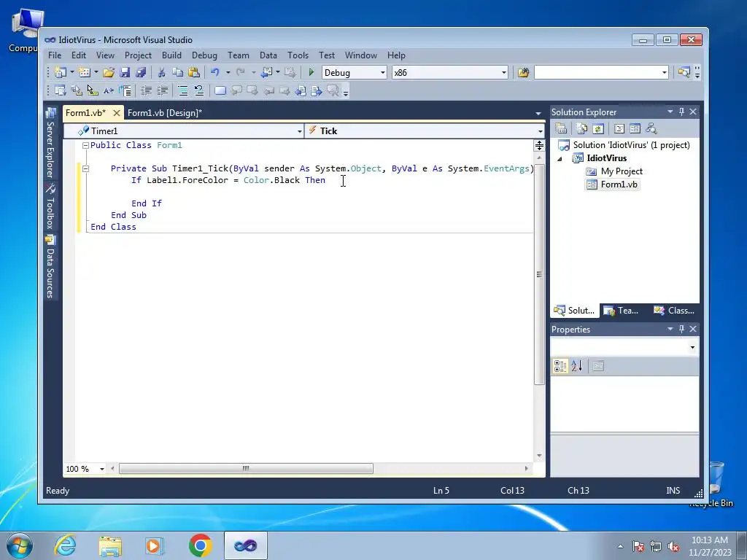The height and width of the screenshot is (560, 747).
Task: Toggle a bookmark on the current line
Action: point(220,90)
